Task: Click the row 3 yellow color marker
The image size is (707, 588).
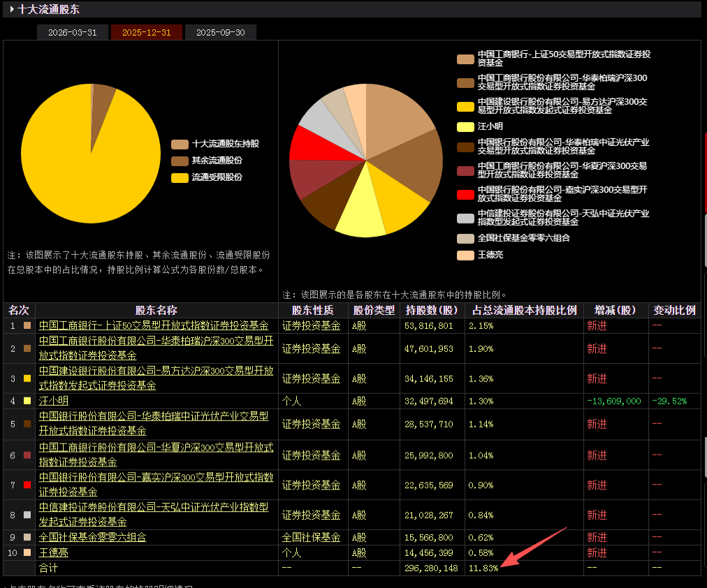Action: click(x=27, y=378)
